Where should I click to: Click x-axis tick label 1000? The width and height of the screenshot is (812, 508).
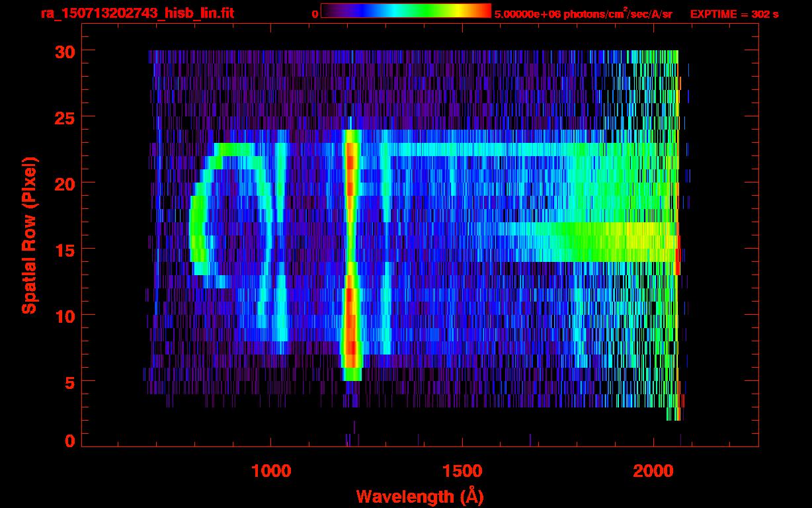pyautogui.click(x=271, y=471)
